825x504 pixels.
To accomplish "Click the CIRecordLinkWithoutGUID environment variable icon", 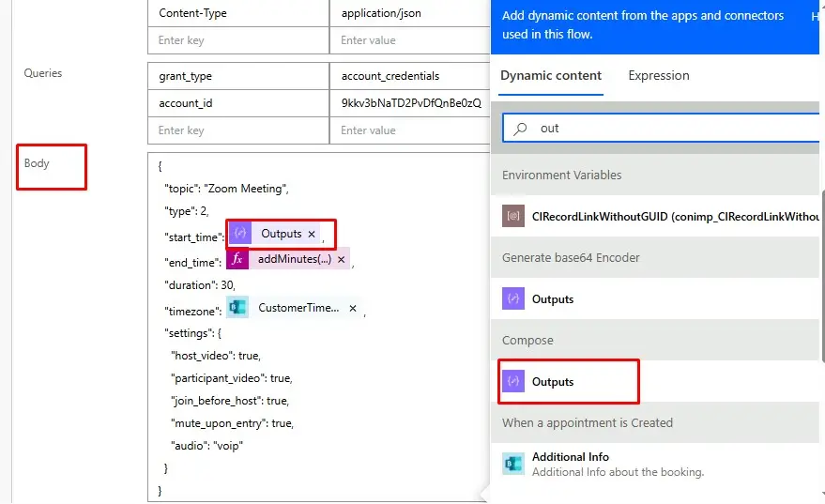I will point(512,216).
